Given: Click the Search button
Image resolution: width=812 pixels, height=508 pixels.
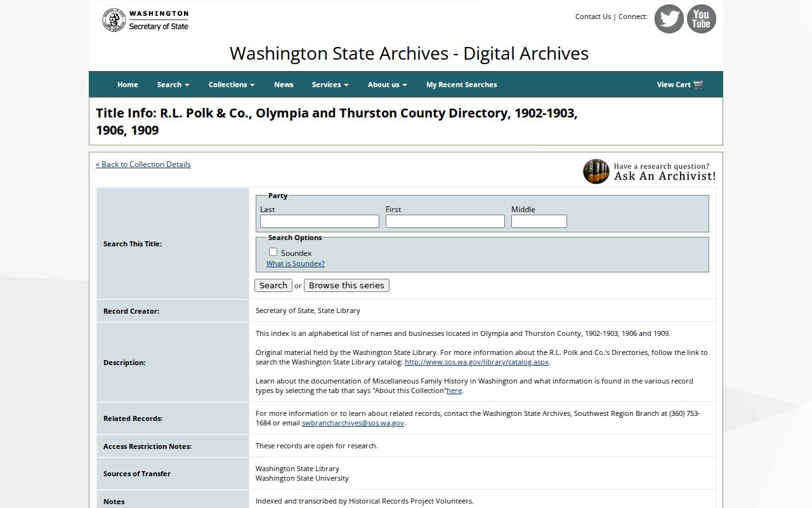Looking at the screenshot, I should tap(273, 286).
